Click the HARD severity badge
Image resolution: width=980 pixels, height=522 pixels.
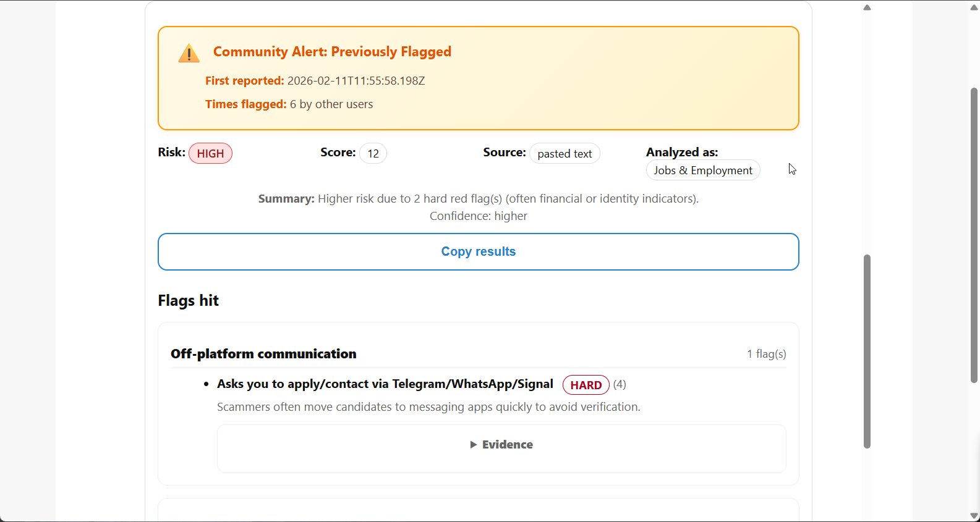586,385
